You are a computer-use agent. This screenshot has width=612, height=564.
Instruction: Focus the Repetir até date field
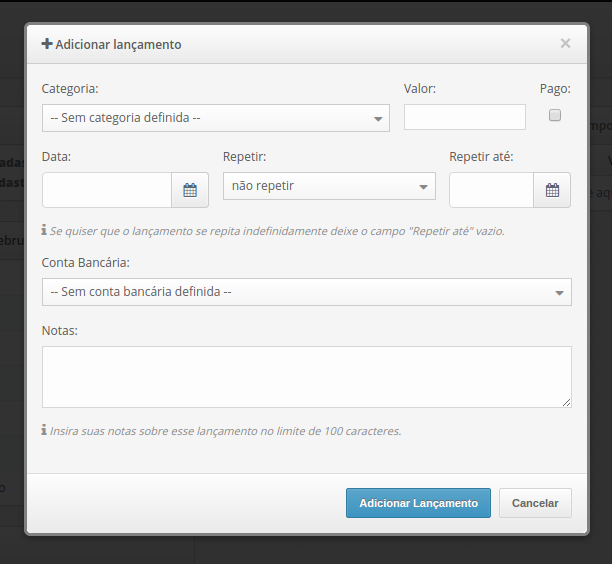(x=491, y=190)
